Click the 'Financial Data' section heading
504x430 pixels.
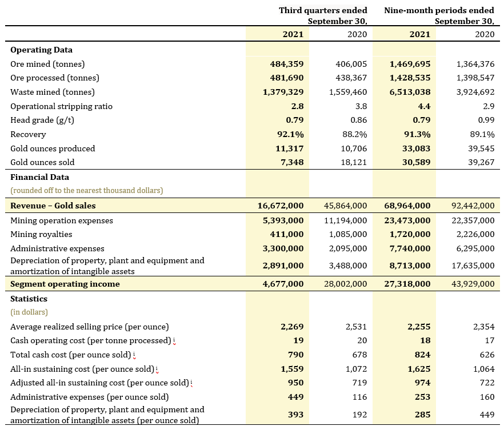[39, 177]
